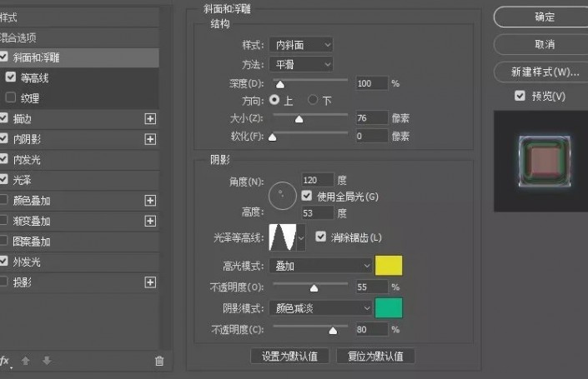Image resolution: width=588 pixels, height=379 pixels.
Task: Toggle the 光泽 checkbox
Action: click(3, 179)
